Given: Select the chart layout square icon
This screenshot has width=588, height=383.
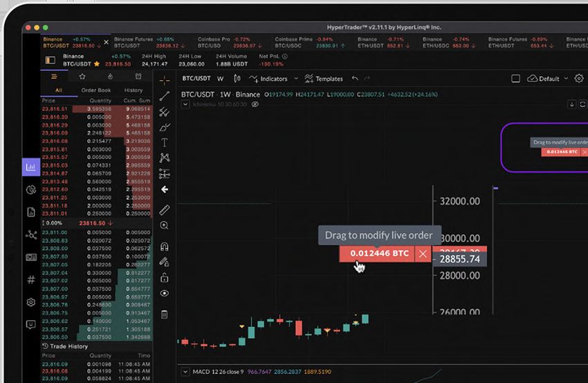Looking at the screenshot, I should click(x=515, y=79).
